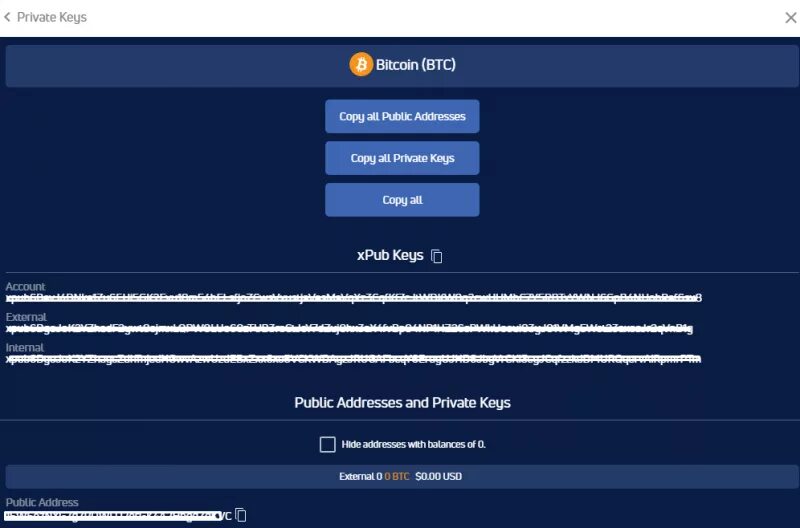Close the Private Keys dialog
Viewport: 800px width, 528px height.
[x=790, y=18]
